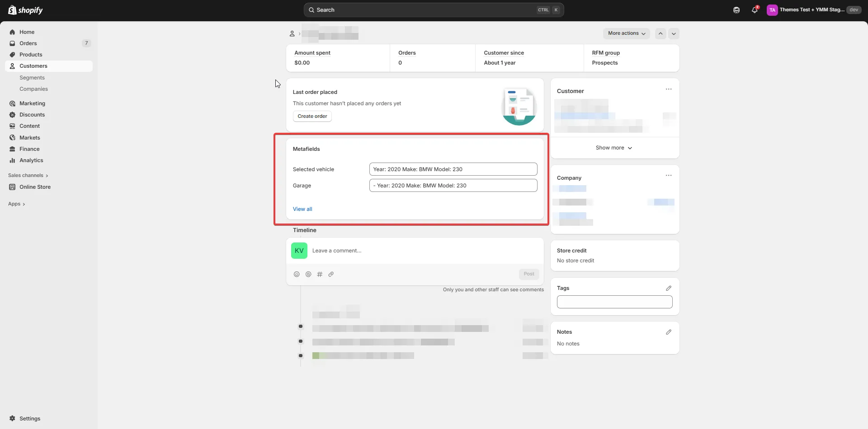Image resolution: width=868 pixels, height=429 pixels.
Task: Click the Selected vehicle metafield input
Action: pyautogui.click(x=453, y=169)
